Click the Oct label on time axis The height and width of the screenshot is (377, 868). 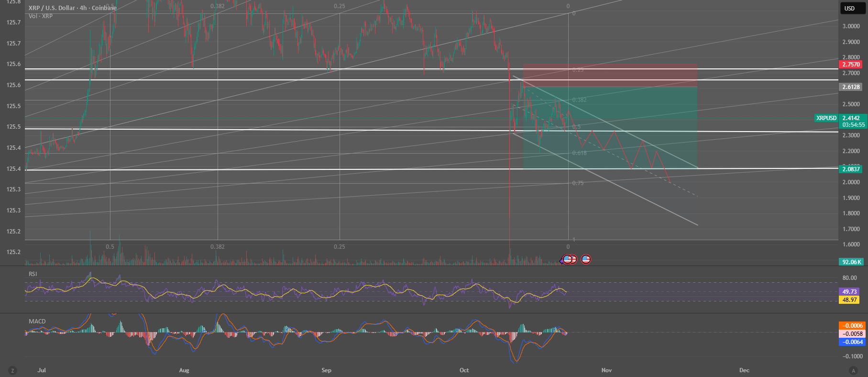[x=464, y=370]
